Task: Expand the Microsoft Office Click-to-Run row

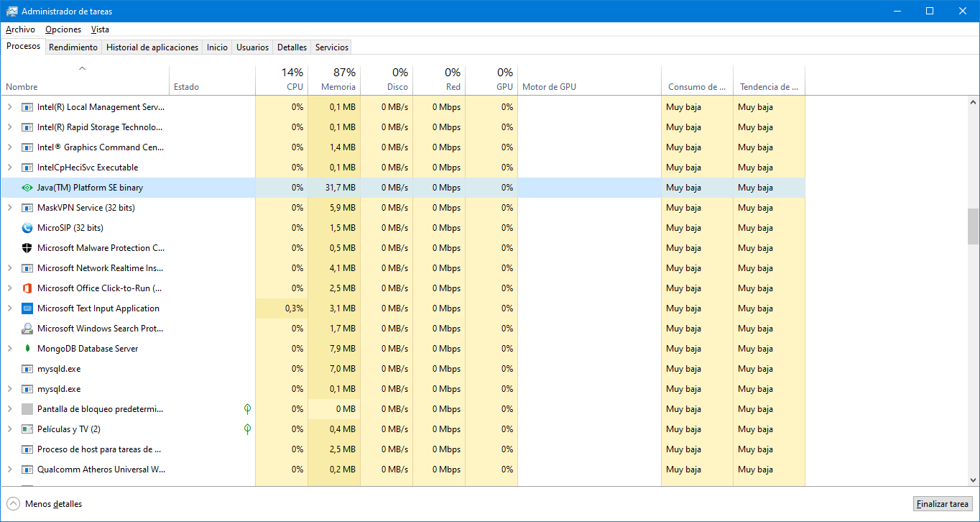Action: (x=9, y=288)
